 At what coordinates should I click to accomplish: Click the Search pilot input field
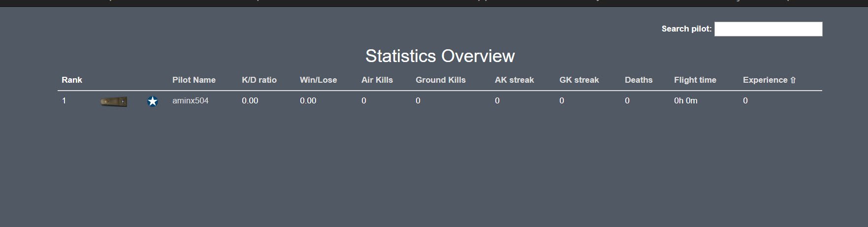[x=768, y=29]
